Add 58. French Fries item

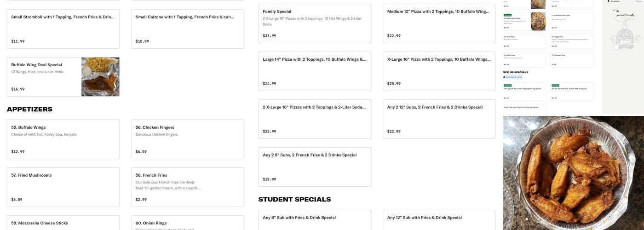(187, 187)
